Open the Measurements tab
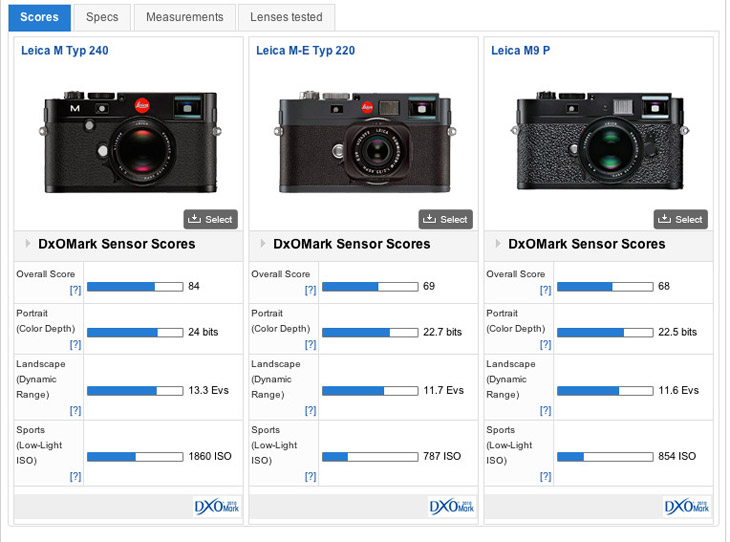This screenshot has height=542, width=730. 185,17
